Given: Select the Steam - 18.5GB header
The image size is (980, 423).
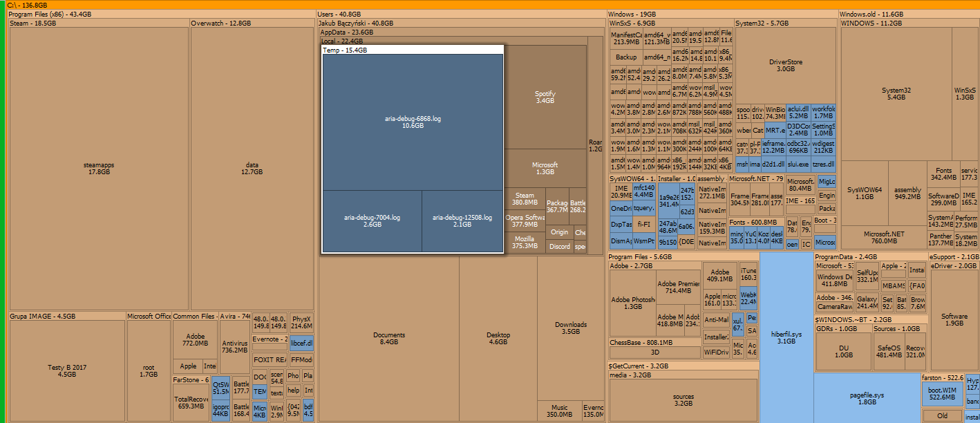Looking at the screenshot, I should pyautogui.click(x=99, y=23).
